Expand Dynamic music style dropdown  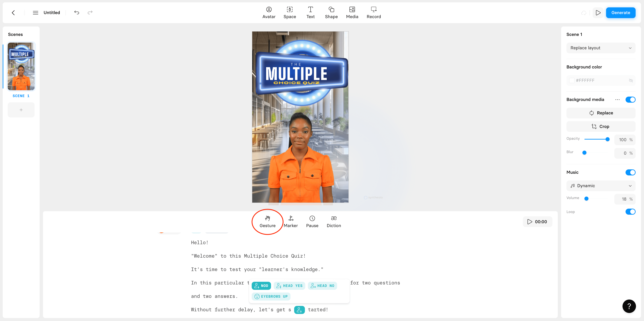(x=631, y=185)
